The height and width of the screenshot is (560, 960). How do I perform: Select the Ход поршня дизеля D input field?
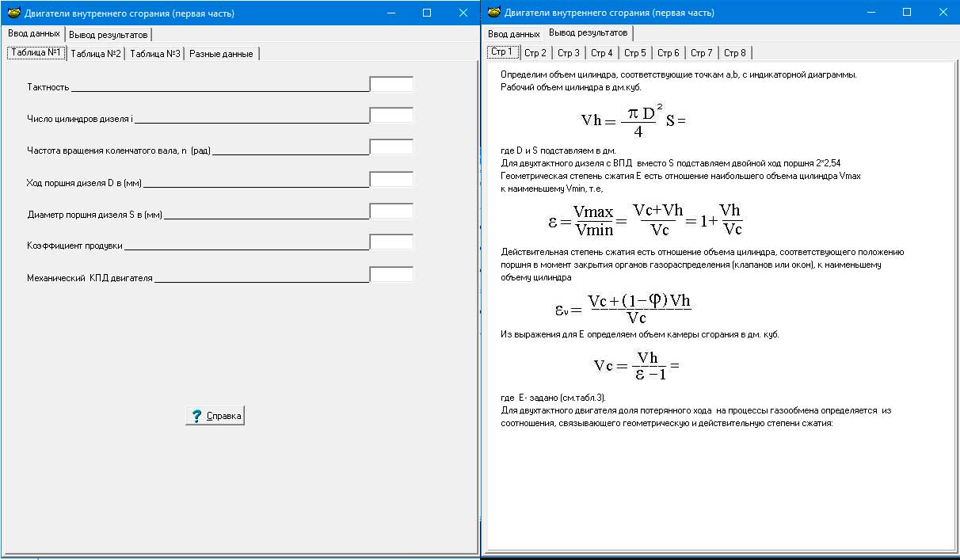pyautogui.click(x=391, y=179)
